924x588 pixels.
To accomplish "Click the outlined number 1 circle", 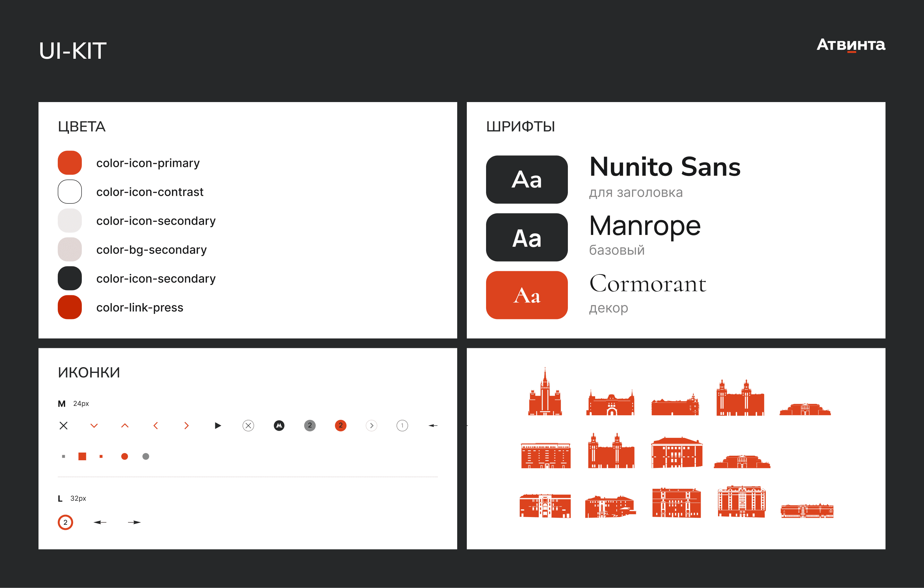I will [x=402, y=425].
